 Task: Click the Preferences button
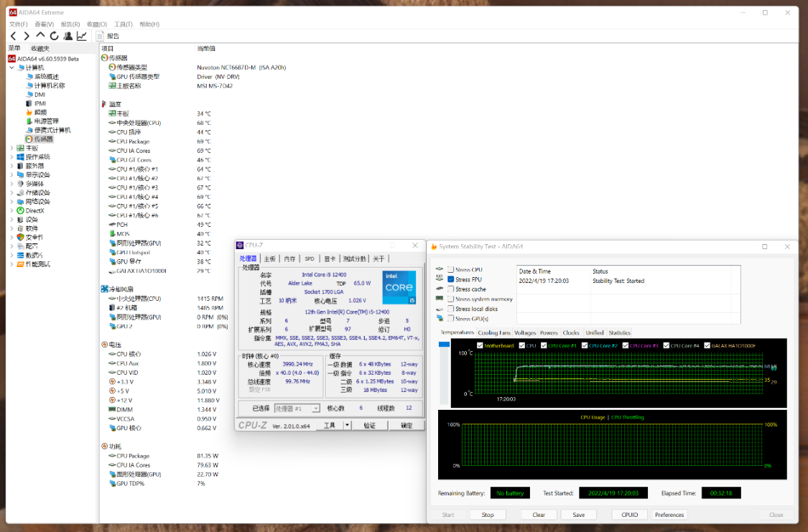coord(669,515)
